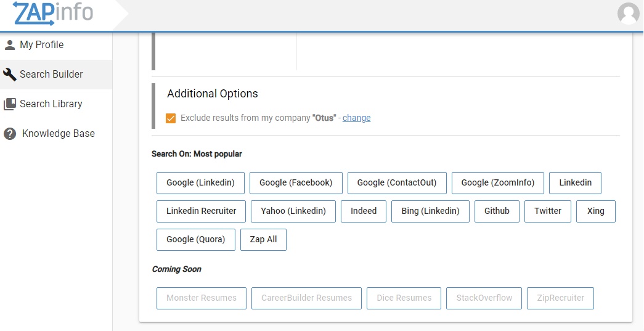The image size is (644, 331).
Task: Choose the Linkedin Recruiter search button
Action: coord(201,211)
